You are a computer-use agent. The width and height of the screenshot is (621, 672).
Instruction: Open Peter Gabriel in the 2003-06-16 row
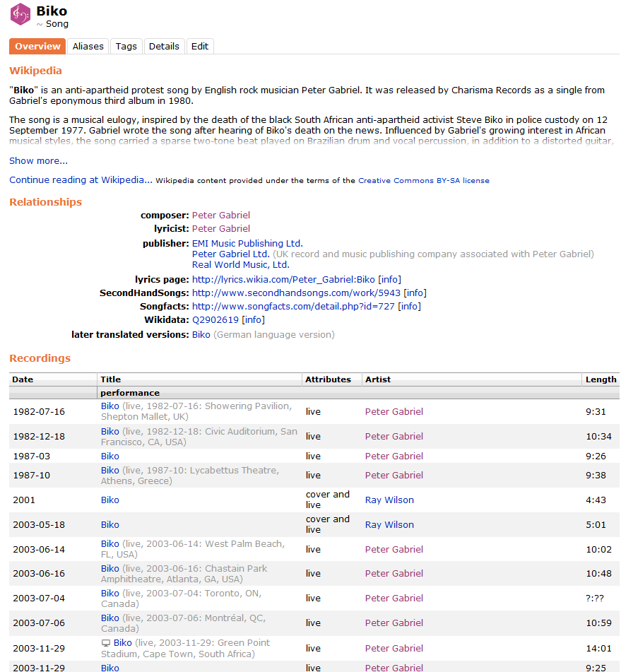394,574
